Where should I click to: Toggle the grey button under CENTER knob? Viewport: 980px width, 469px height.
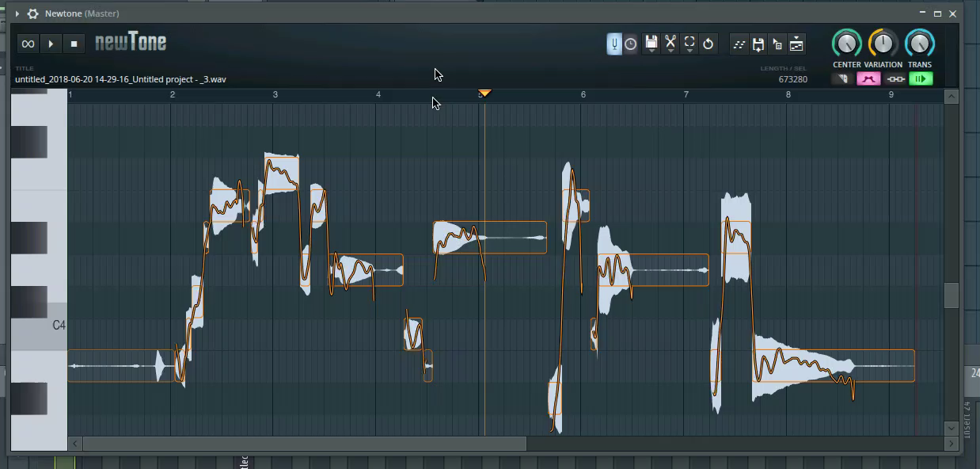843,78
